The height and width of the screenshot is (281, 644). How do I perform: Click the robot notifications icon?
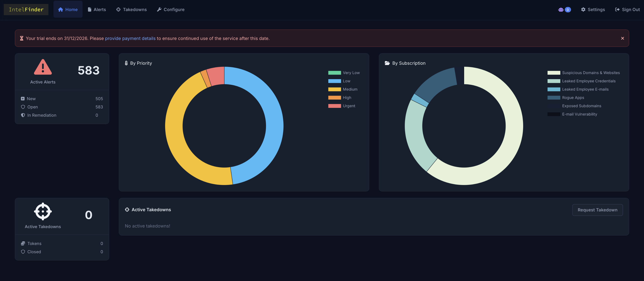pyautogui.click(x=561, y=10)
